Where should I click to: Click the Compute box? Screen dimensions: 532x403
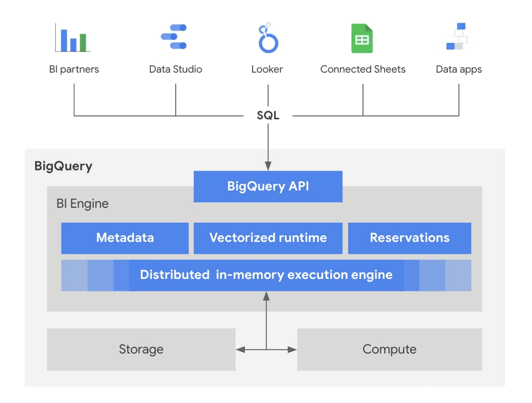[x=389, y=349]
